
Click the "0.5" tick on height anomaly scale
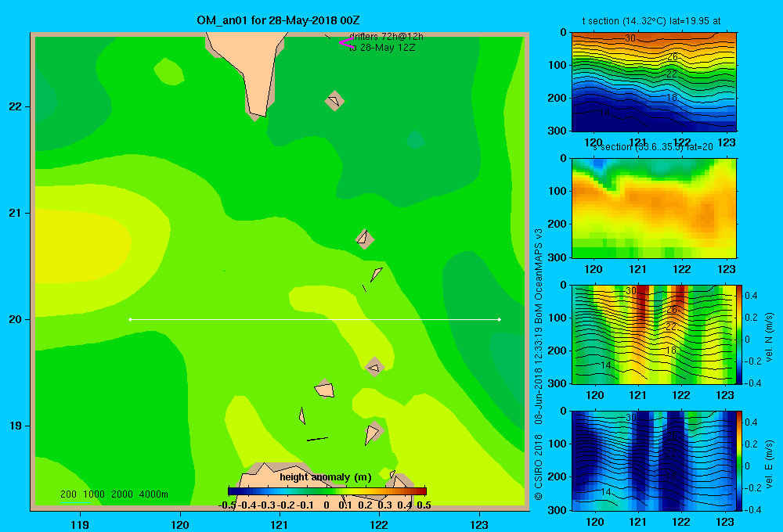point(424,505)
